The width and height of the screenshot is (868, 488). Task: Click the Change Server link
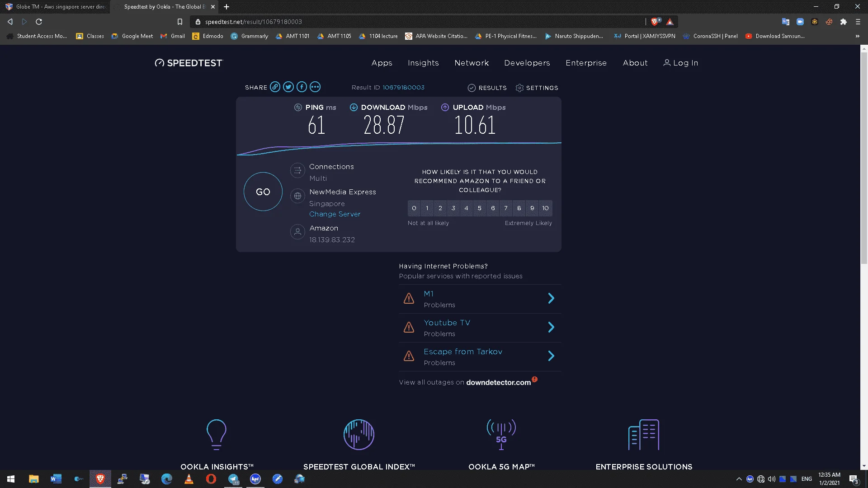click(x=335, y=214)
